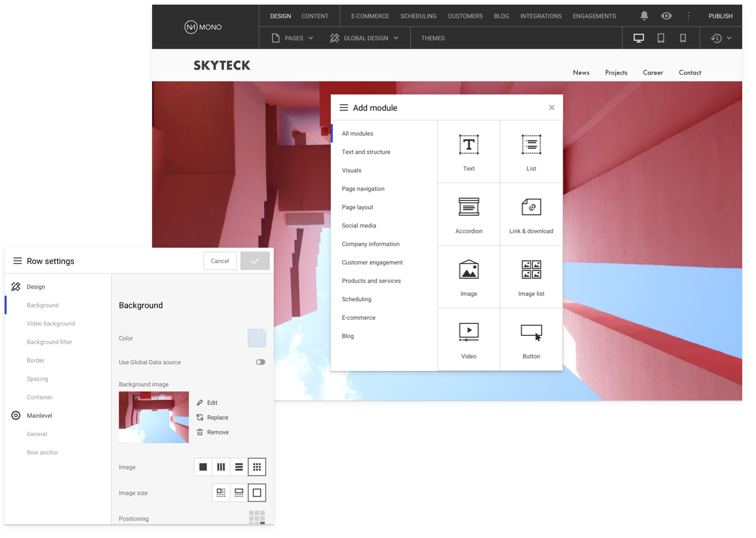
Task: Replace the background image
Action: click(212, 418)
